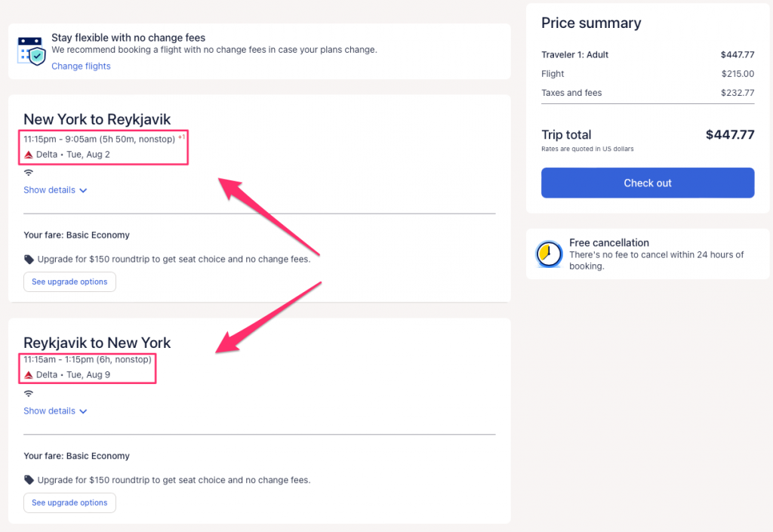Click the Delta logo on Reykjavik to New York flight

(x=29, y=375)
